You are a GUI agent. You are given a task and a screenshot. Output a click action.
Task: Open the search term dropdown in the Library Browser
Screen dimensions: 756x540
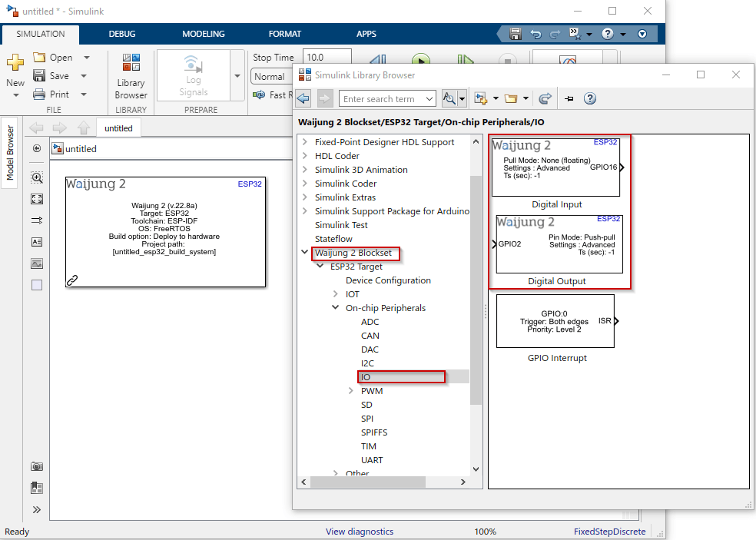pos(429,99)
